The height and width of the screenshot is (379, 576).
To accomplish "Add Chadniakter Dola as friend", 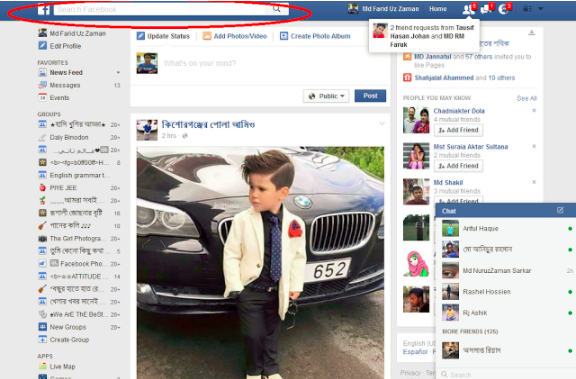I will [458, 130].
